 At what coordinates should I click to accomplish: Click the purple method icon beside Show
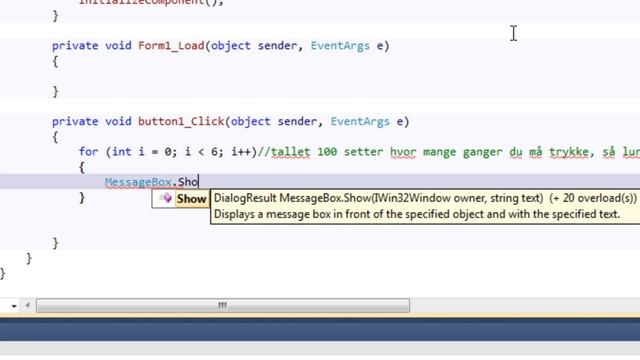[166, 198]
